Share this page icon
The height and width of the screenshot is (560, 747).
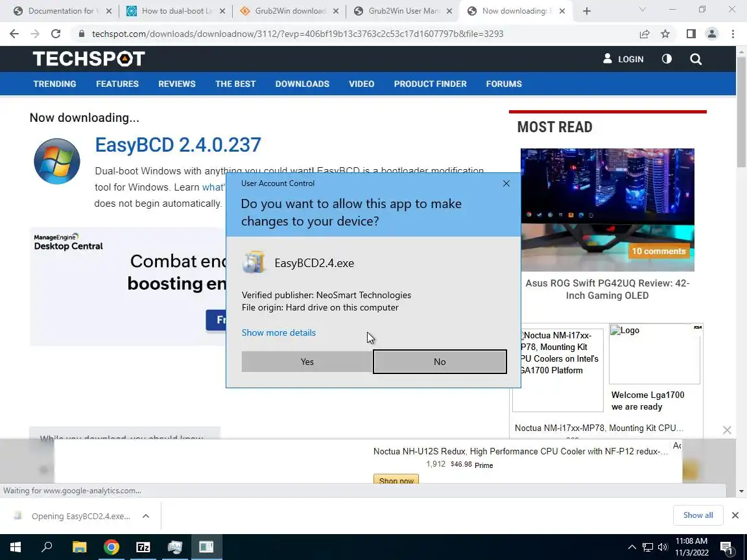coord(645,34)
